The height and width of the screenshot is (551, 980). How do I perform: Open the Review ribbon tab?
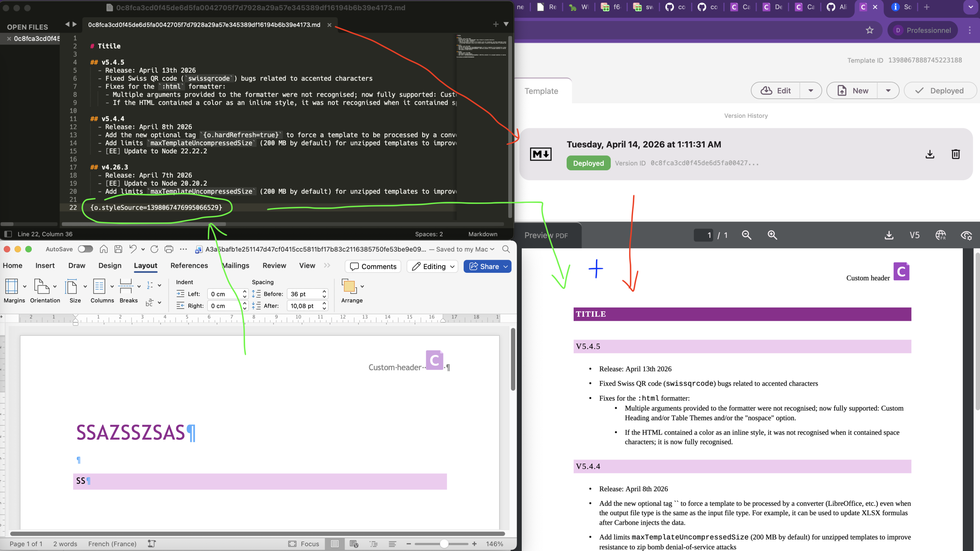point(274,265)
